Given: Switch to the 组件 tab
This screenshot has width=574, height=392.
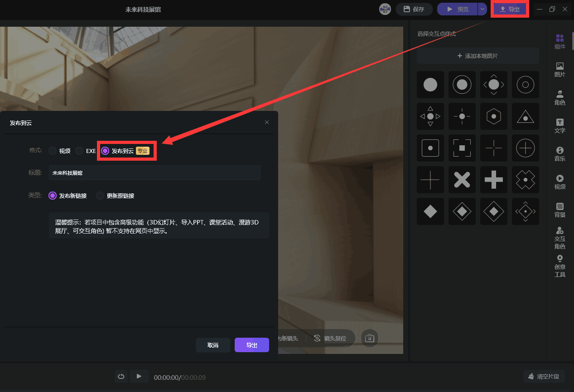Looking at the screenshot, I should [x=560, y=41].
